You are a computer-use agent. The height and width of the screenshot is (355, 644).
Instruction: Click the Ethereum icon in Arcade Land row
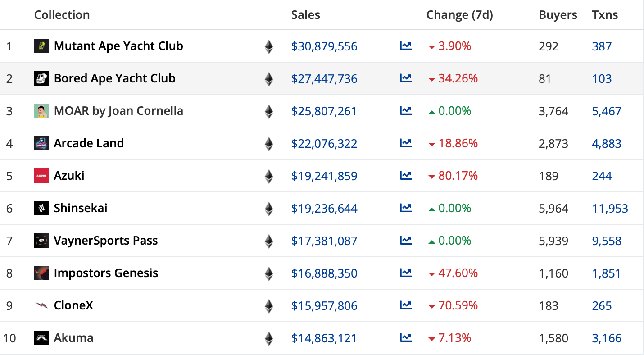[x=269, y=144]
